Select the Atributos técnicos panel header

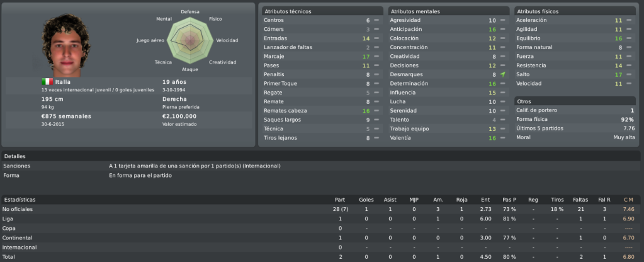coord(322,11)
